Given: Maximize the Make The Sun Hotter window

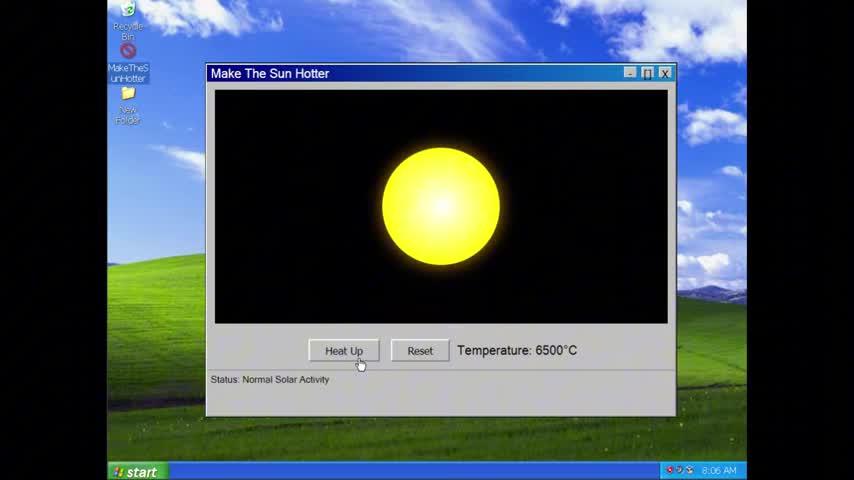Looking at the screenshot, I should pyautogui.click(x=647, y=73).
